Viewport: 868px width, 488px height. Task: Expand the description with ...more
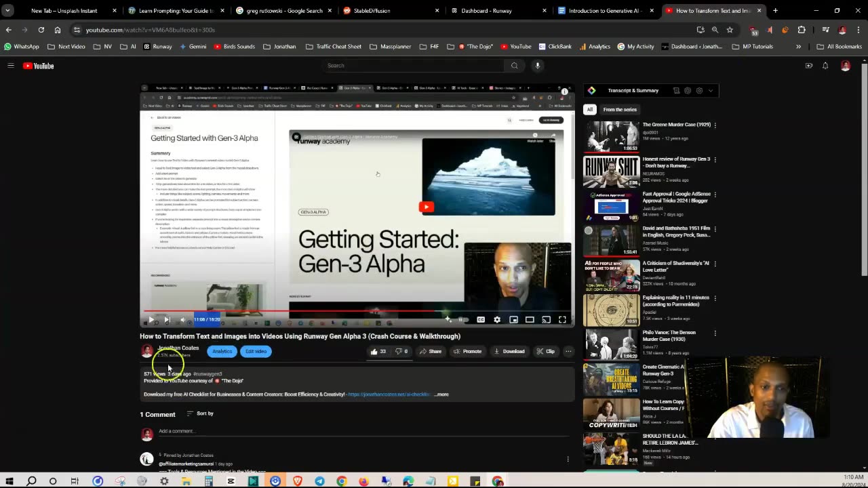[441, 394]
